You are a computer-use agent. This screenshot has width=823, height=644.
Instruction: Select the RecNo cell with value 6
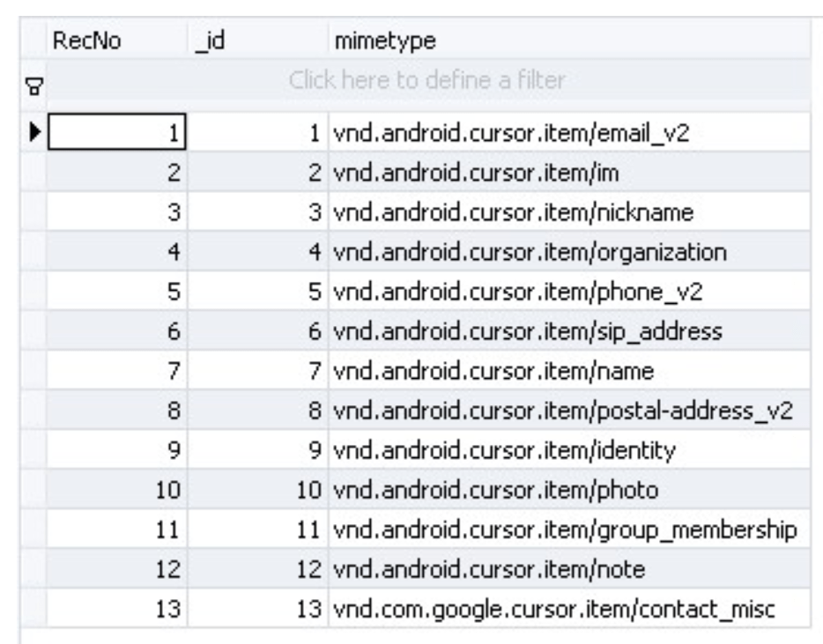(x=117, y=330)
